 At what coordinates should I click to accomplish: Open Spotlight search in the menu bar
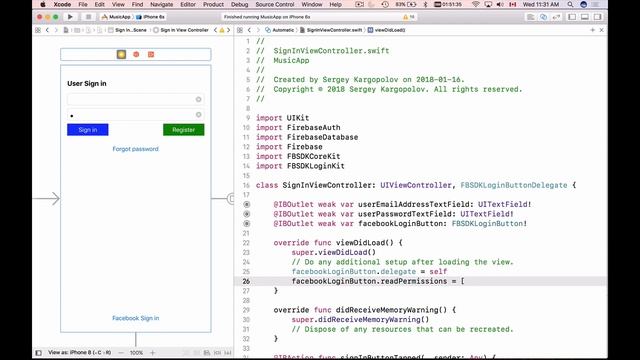tap(570, 4)
